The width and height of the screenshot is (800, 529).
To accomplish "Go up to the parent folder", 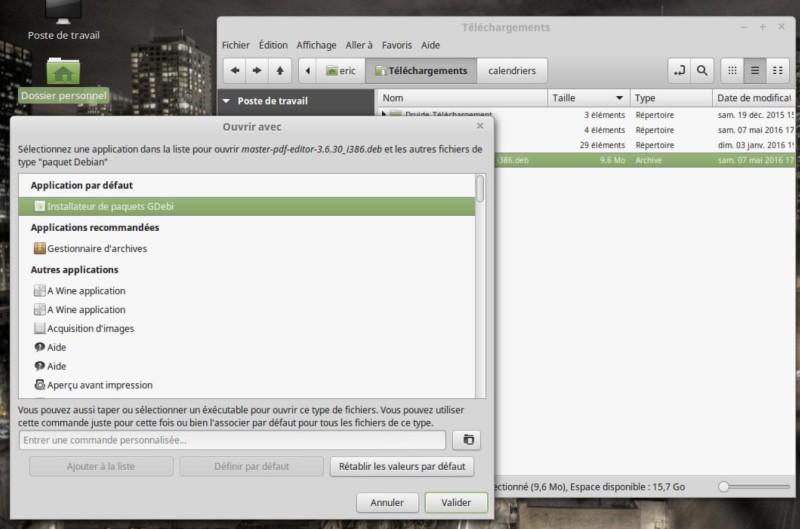I will [x=280, y=71].
